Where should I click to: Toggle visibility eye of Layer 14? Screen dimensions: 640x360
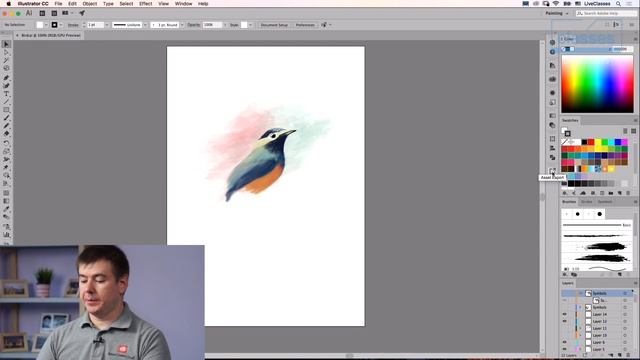coord(564,314)
